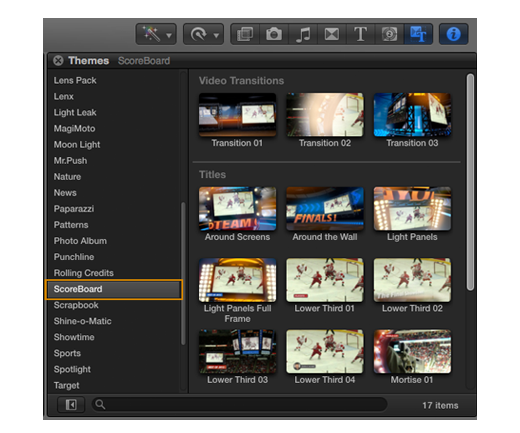
Task: Open the dropdown arrow beside the magic wand
Action: tap(169, 35)
